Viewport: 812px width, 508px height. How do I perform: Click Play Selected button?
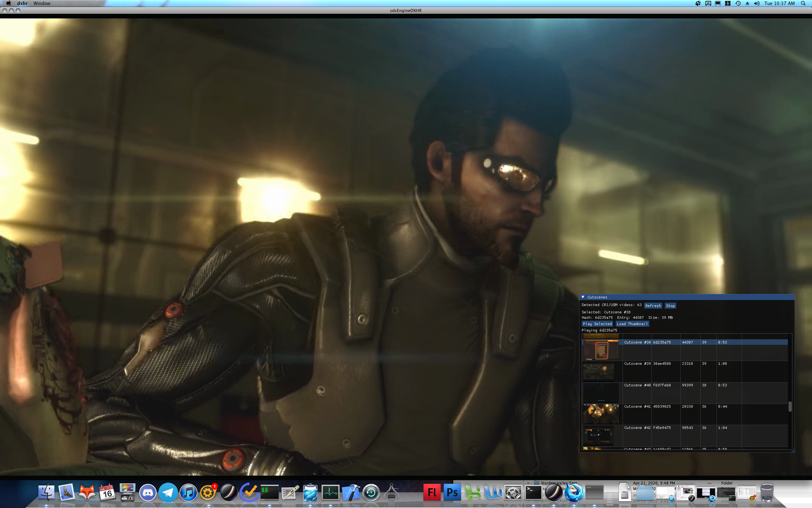point(597,324)
